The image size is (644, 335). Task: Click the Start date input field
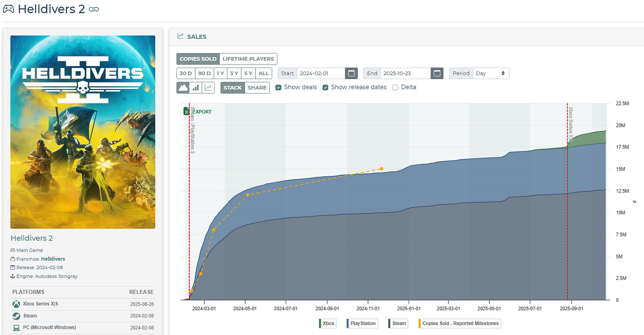click(x=321, y=73)
